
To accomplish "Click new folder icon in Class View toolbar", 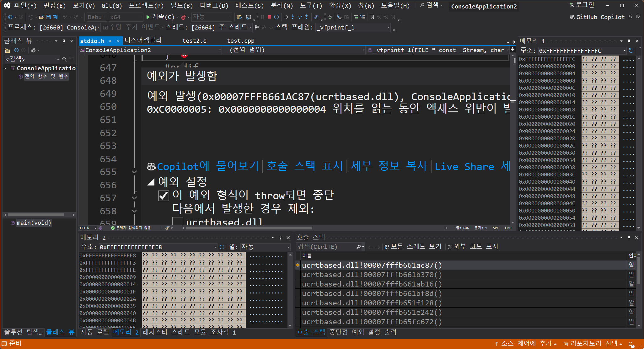I will [8, 50].
